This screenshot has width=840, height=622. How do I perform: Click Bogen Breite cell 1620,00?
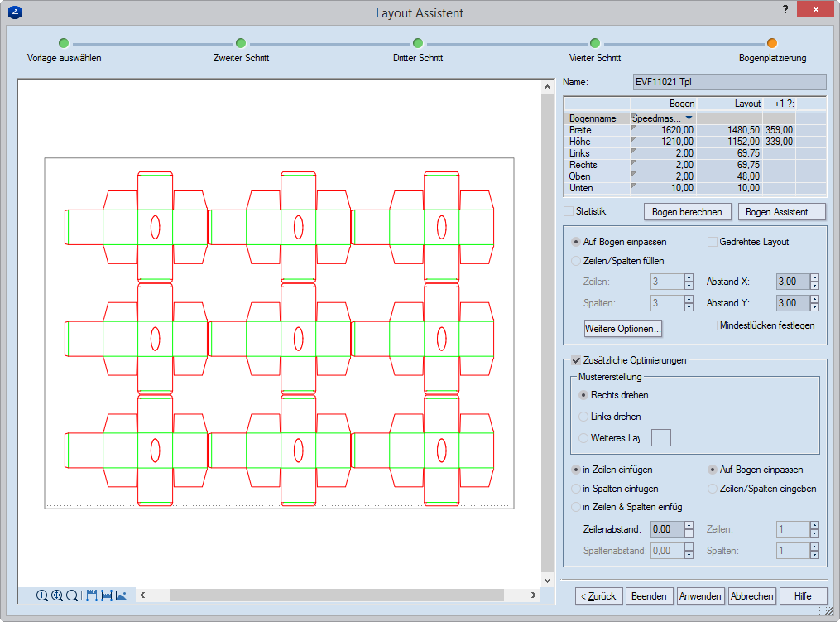click(x=663, y=130)
